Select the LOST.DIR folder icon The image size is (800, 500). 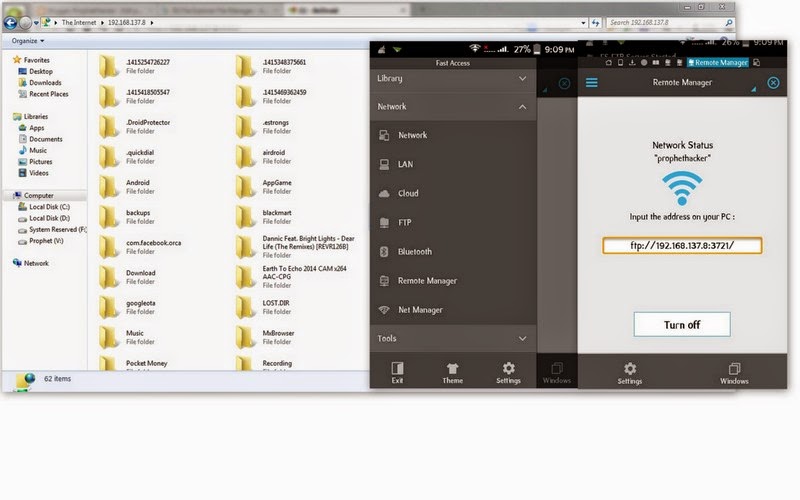tap(245, 307)
